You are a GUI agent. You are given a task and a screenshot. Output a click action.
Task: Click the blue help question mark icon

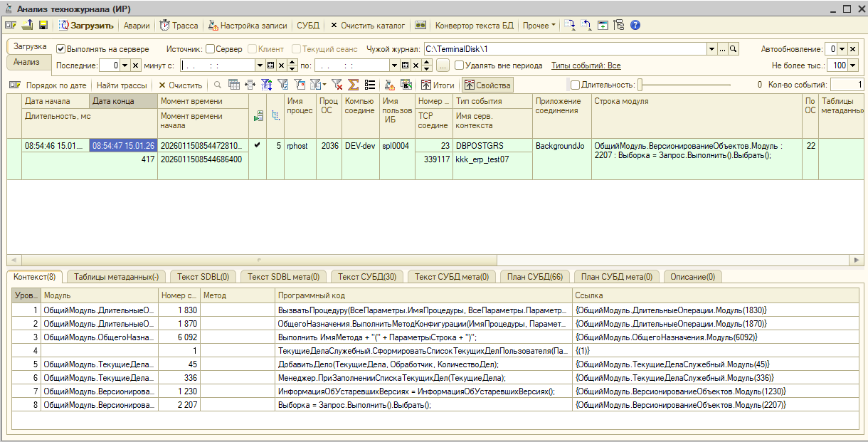[635, 25]
